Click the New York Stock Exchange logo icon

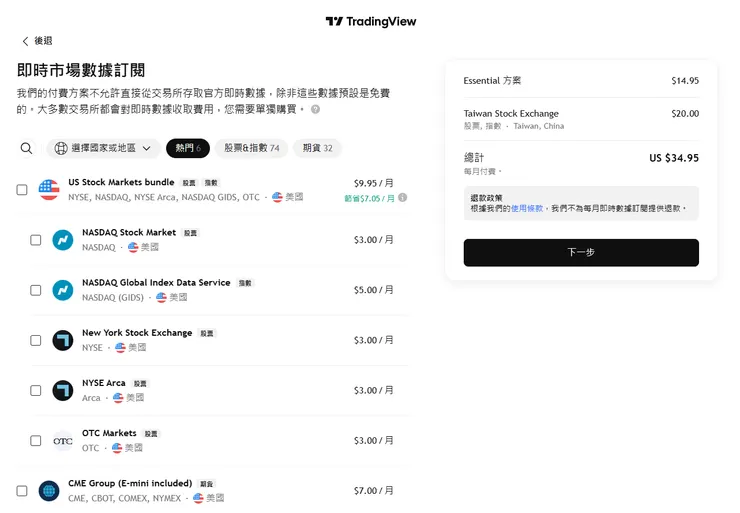pos(63,340)
